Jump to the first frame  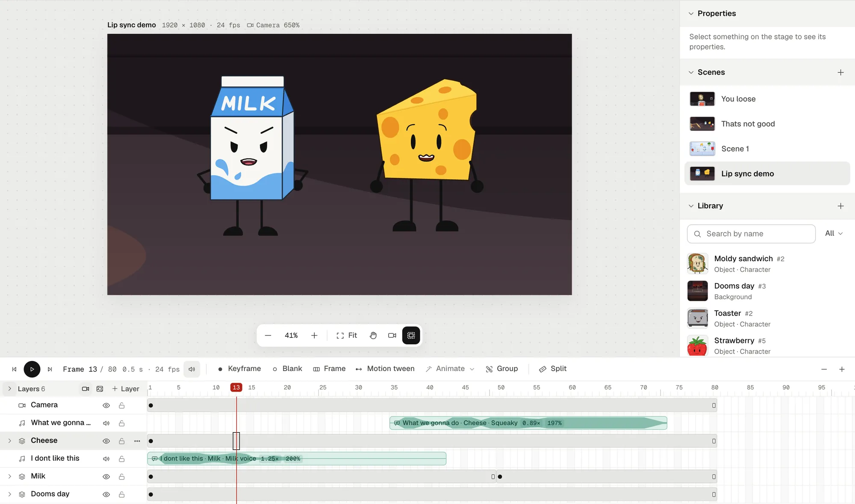coord(14,369)
